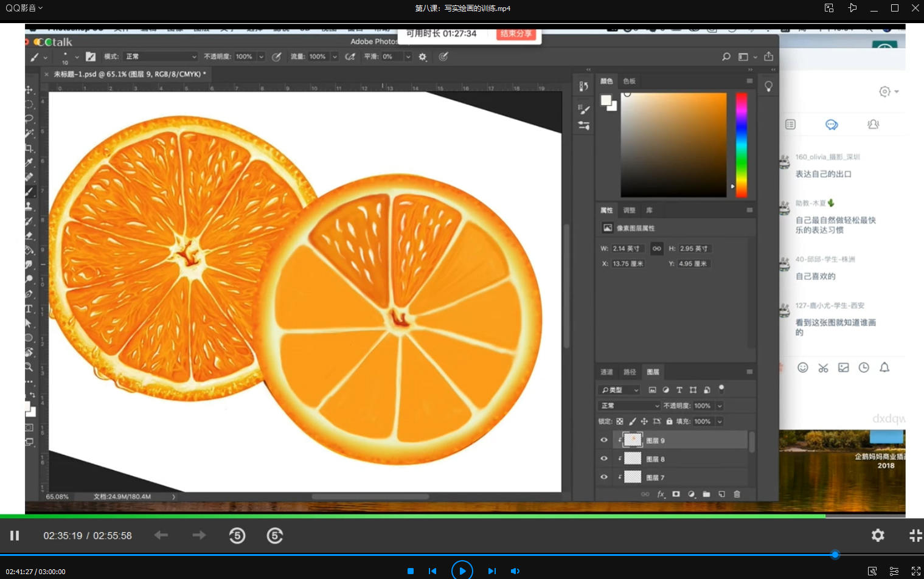Toggle visibility of 图层 8
The image size is (924, 579).
pos(604,459)
